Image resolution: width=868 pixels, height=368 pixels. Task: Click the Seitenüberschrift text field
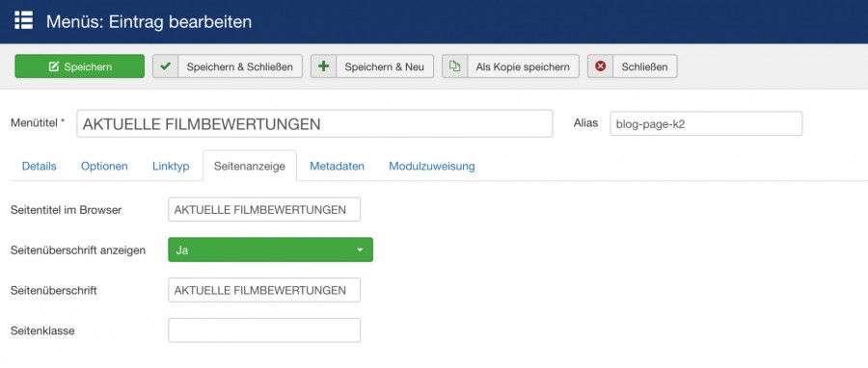click(264, 290)
